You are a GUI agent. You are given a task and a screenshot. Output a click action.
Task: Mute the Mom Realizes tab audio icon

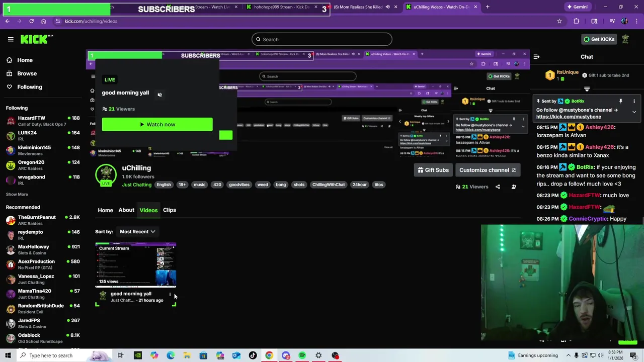click(387, 7)
